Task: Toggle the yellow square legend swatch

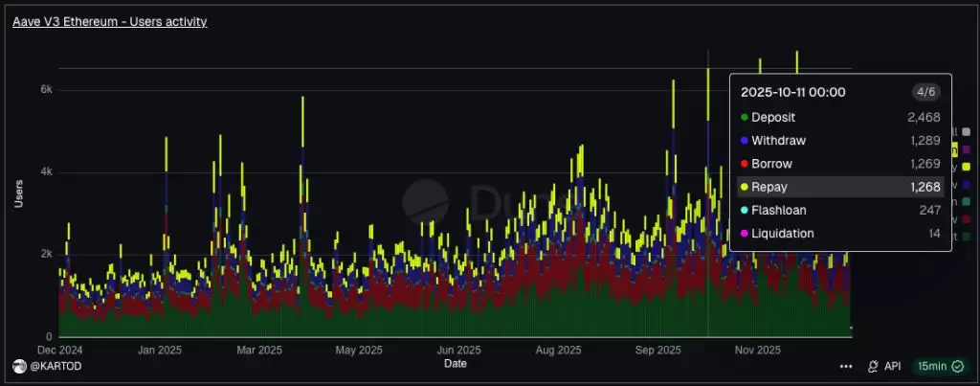Action: click(966, 167)
